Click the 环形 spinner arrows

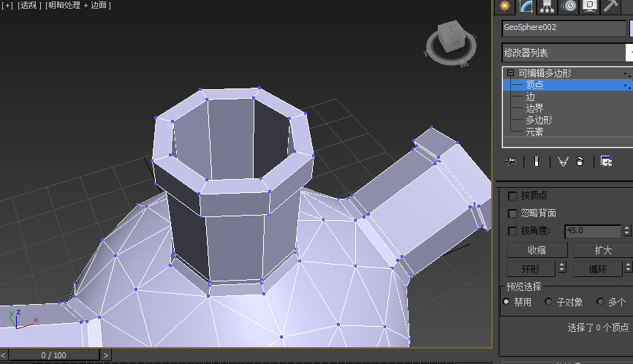(x=562, y=267)
